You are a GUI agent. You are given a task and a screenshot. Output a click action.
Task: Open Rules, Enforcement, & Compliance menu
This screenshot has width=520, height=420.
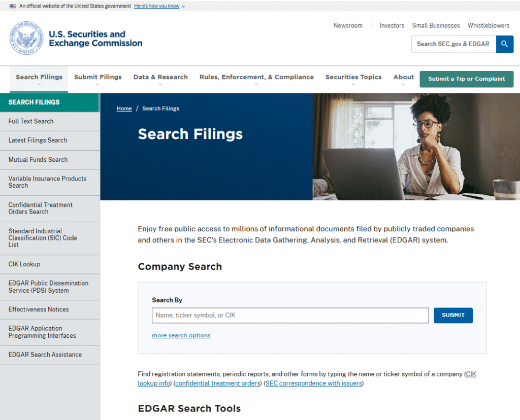tap(256, 79)
